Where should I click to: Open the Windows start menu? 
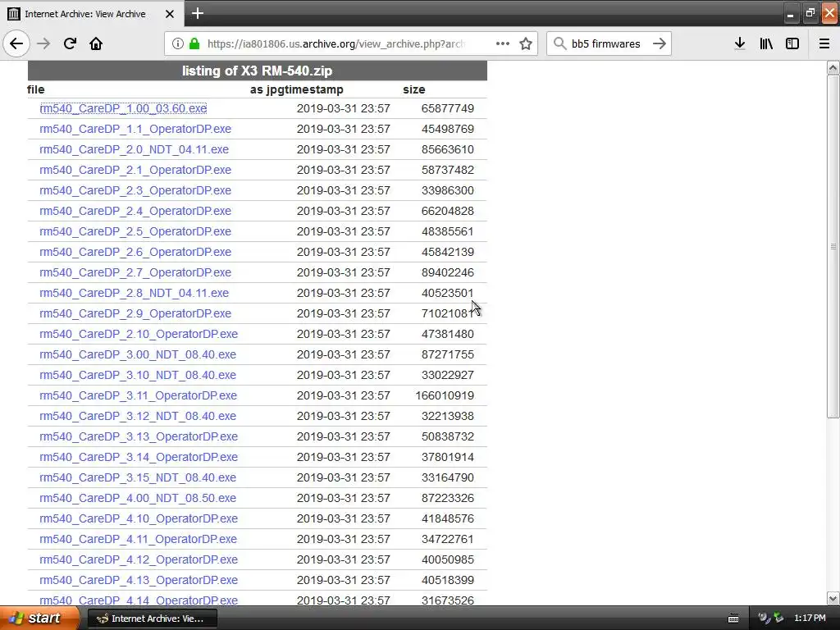click(x=39, y=619)
